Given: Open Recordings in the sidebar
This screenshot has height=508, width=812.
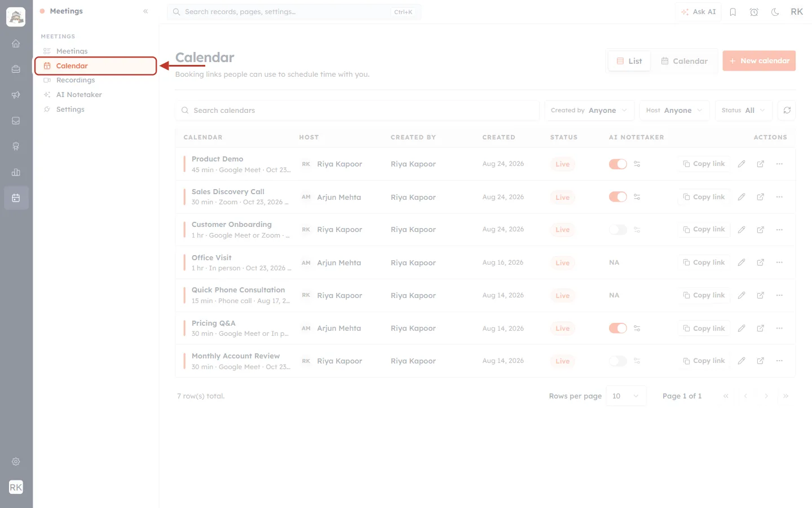Looking at the screenshot, I should [95, 80].
